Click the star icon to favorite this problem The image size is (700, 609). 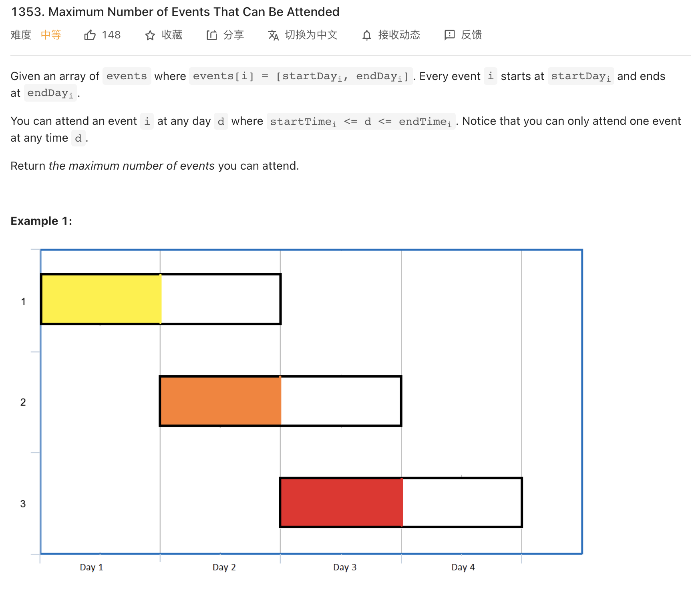tap(150, 35)
